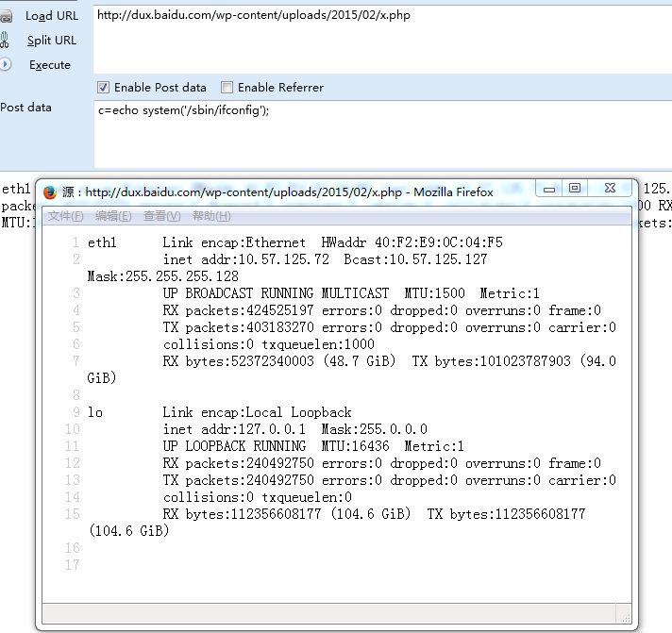The image size is (672, 633).
Task: Close the Firefox source window
Action: (610, 189)
